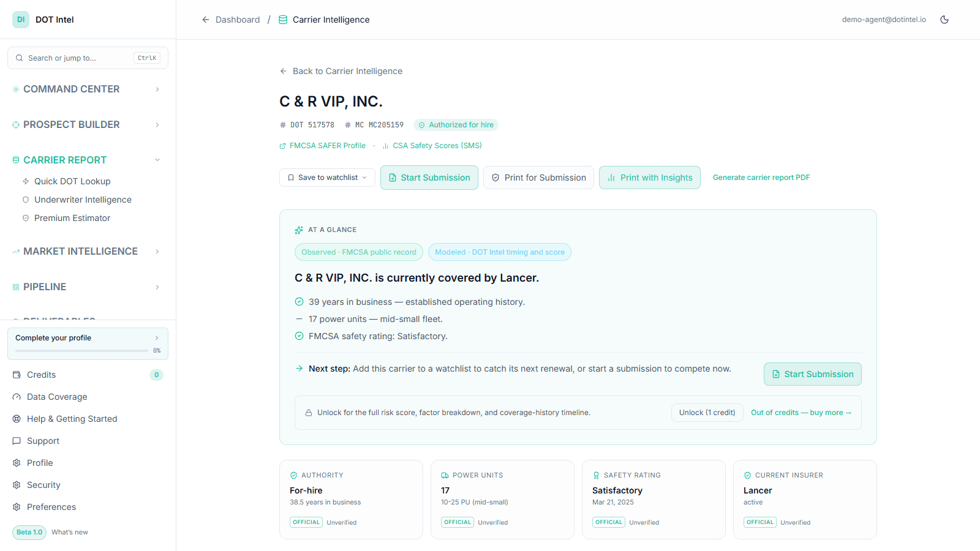Expand the Market Intelligence chevron
The width and height of the screenshot is (980, 551).
[157, 252]
